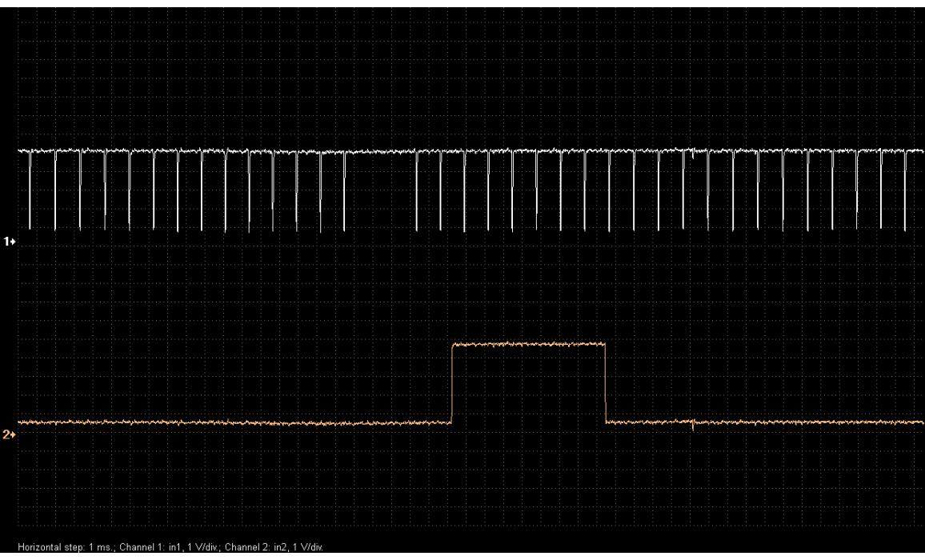Click orange baseline at the far right end
925x560 pixels.
click(916, 422)
